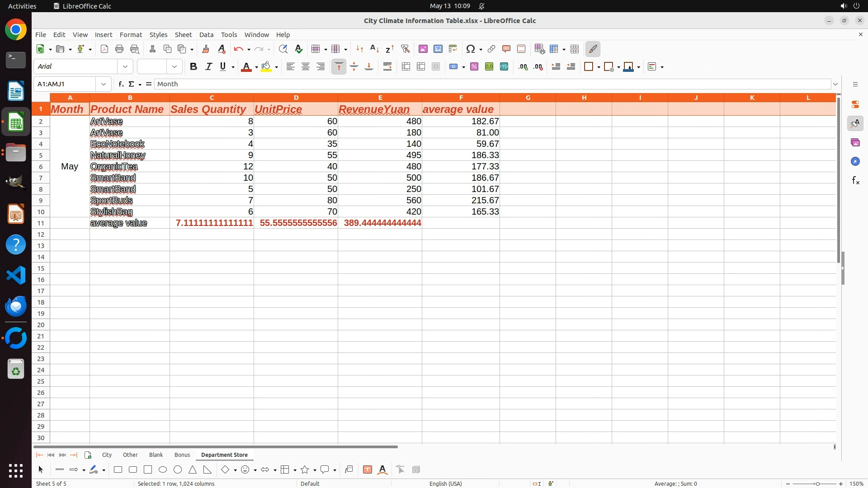Expand the font name dropdown
This screenshot has width=868, height=488.
point(125,67)
